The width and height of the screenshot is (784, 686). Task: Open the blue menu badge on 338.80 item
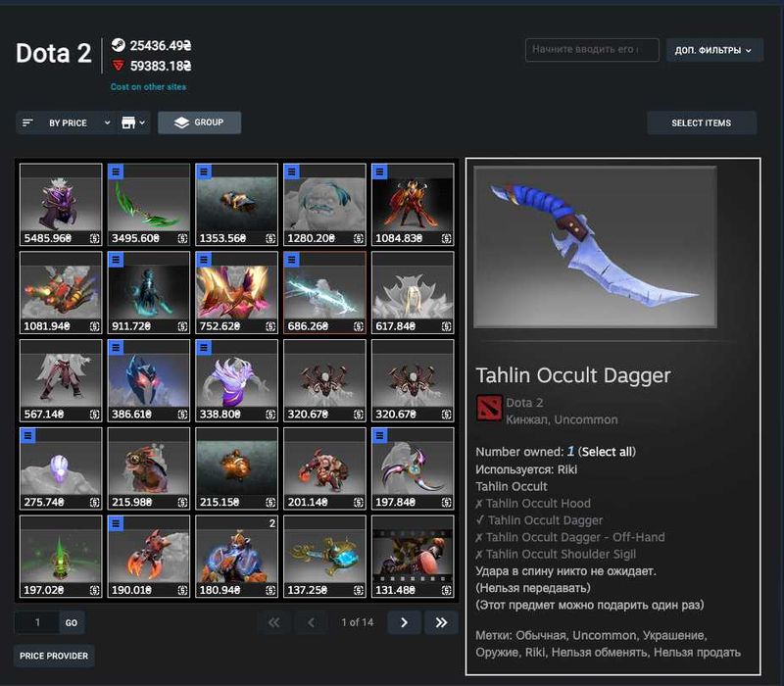(x=204, y=348)
